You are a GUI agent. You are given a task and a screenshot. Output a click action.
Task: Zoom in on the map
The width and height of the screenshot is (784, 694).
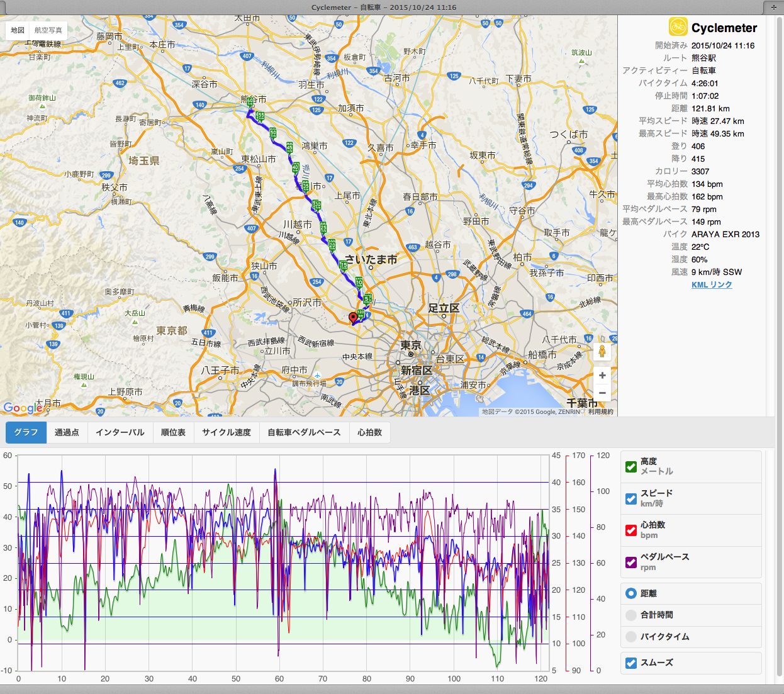602,376
